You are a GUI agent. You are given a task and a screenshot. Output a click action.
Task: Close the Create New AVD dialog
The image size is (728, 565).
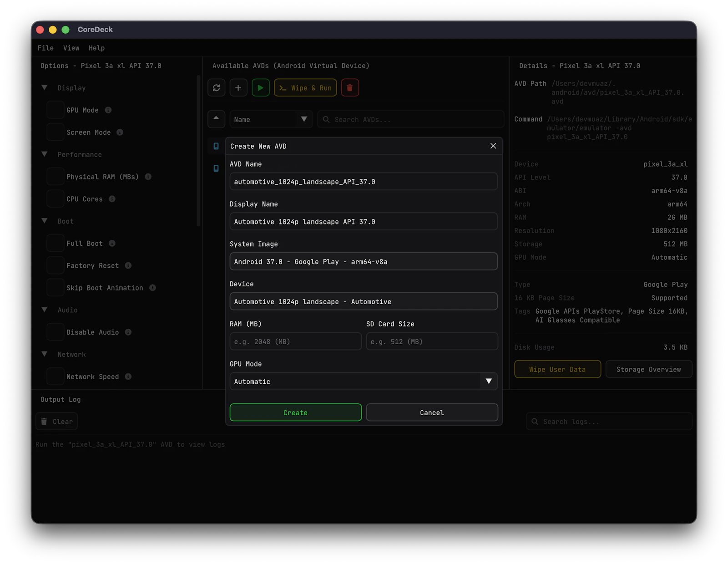(493, 146)
